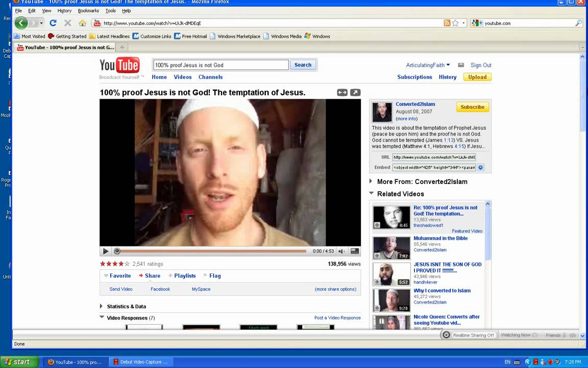Add video to Favorite

pyautogui.click(x=117, y=275)
